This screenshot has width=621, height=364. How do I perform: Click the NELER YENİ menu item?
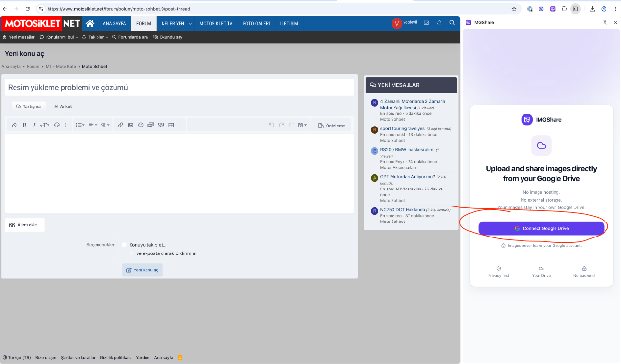(174, 23)
